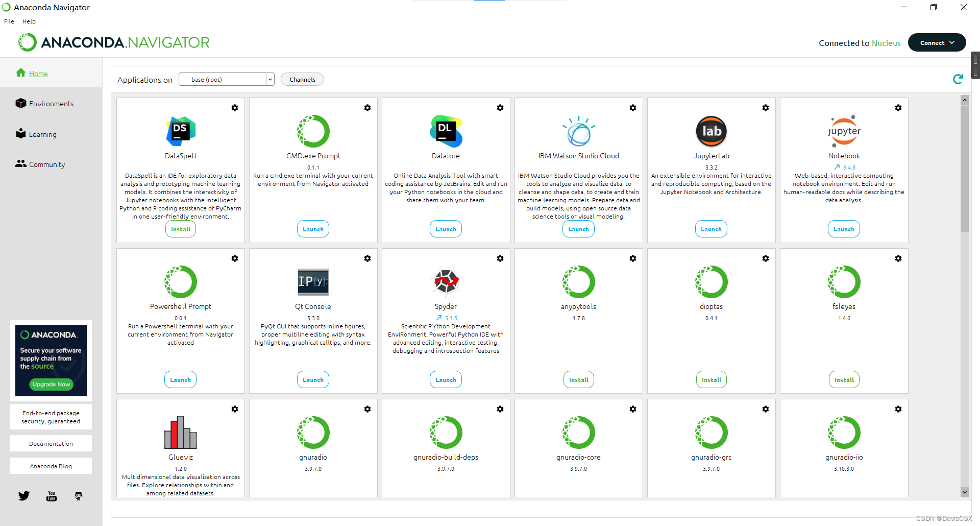This screenshot has width=980, height=526.
Task: Open Jupyter Notebook card settings gear
Action: (x=898, y=108)
